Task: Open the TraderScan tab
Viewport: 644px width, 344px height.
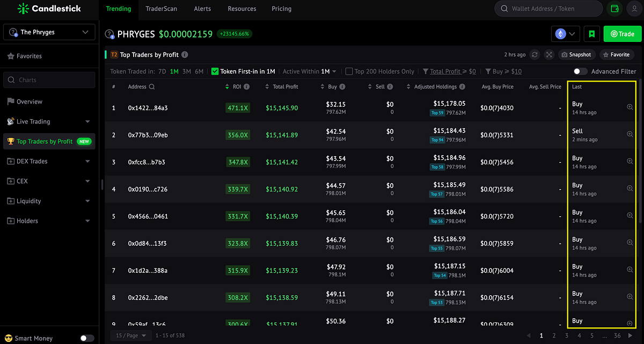Action: pos(161,9)
